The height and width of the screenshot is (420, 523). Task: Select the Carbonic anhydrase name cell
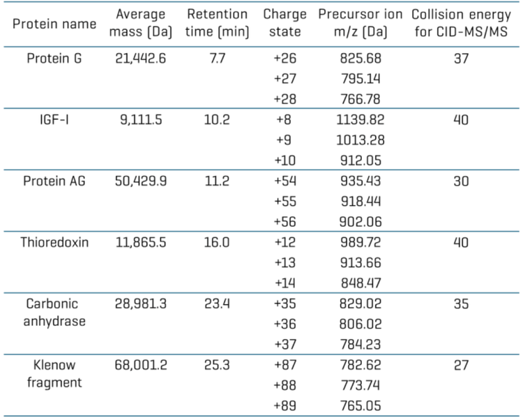pos(54,313)
